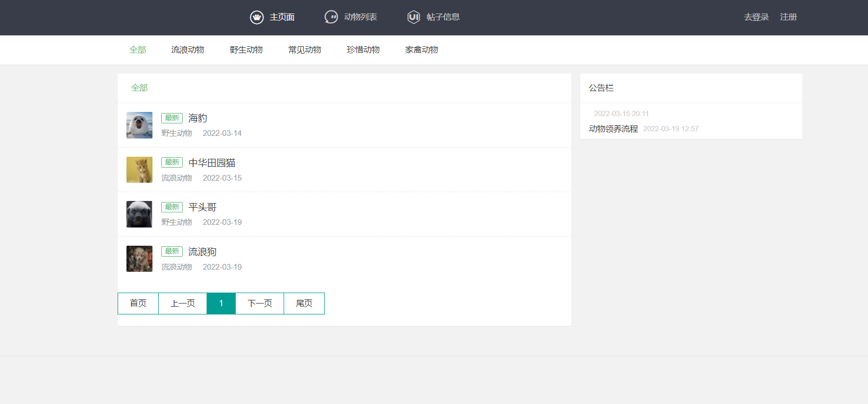Screen dimensions: 868x404
Task: Click the 下一页 pagination button
Action: point(260,304)
